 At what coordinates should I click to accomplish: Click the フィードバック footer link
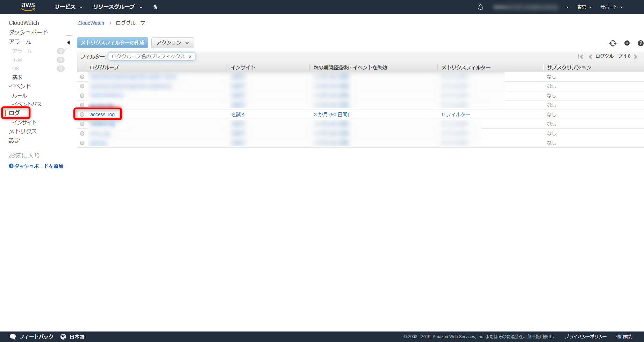click(36, 337)
